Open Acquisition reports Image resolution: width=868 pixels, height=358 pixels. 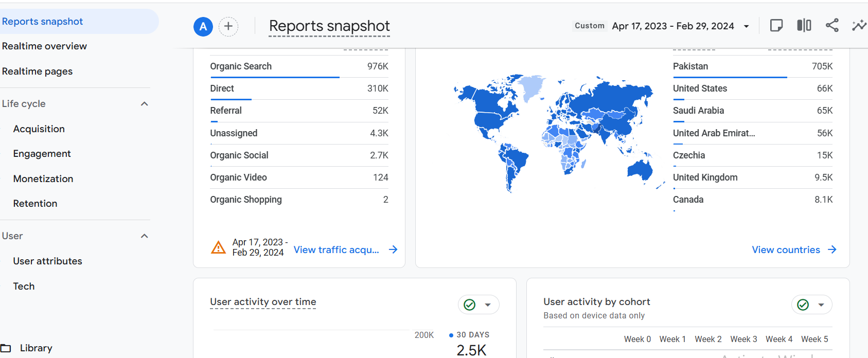(39, 129)
